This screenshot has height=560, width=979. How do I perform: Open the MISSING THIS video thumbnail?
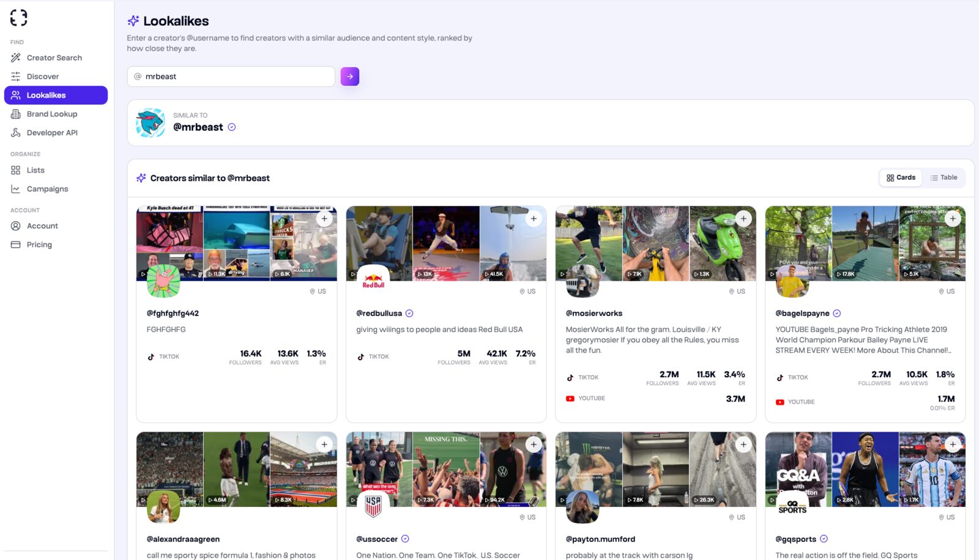[x=446, y=470]
